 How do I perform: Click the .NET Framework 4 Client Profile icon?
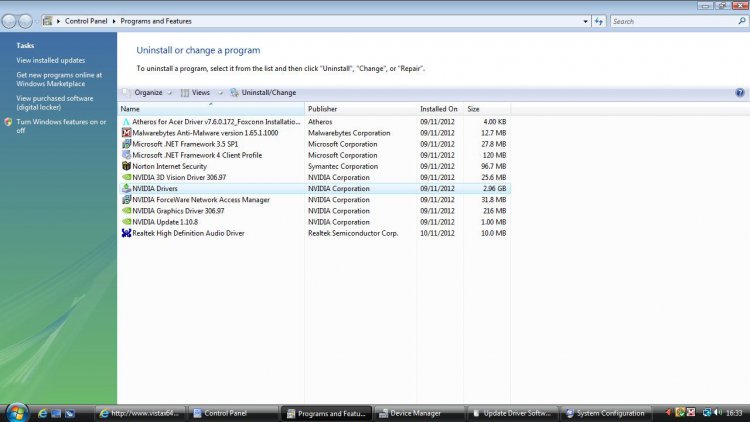pyautogui.click(x=126, y=155)
